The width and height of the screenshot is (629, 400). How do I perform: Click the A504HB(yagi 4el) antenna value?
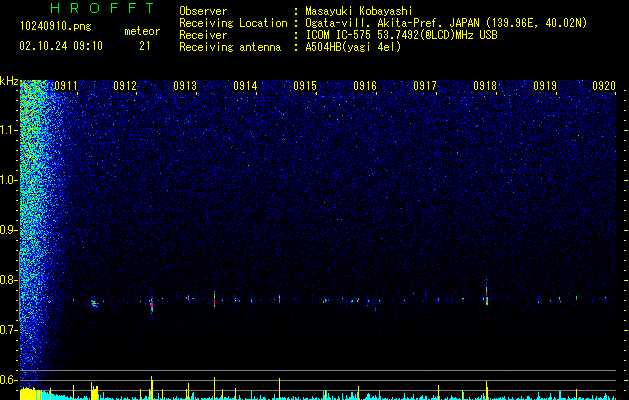353,47
